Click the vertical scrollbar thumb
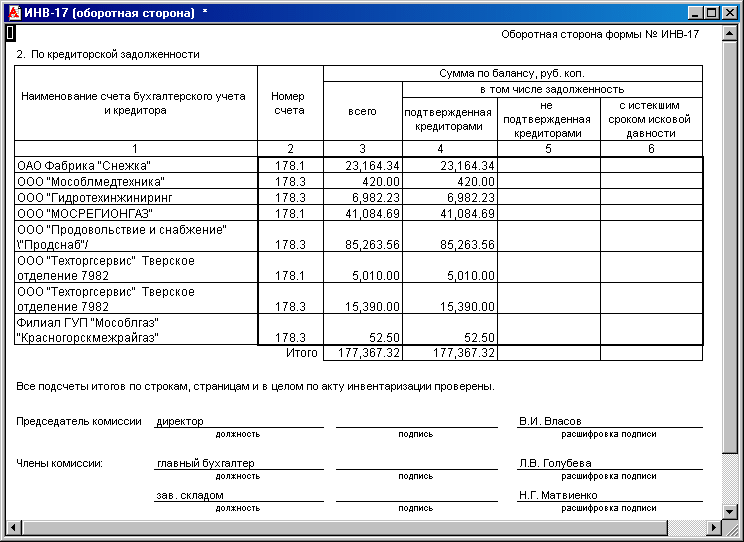The width and height of the screenshot is (744, 542). coord(730,247)
